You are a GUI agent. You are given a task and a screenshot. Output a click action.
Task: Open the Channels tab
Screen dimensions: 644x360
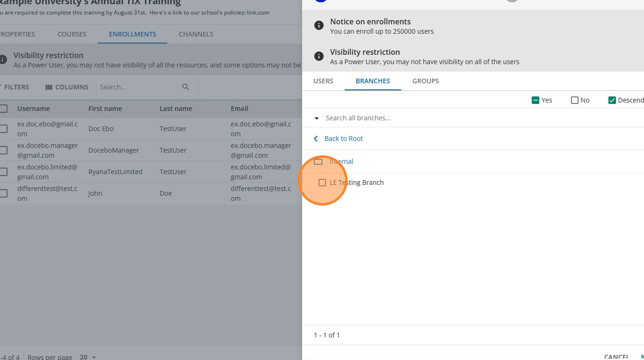pyautogui.click(x=196, y=34)
